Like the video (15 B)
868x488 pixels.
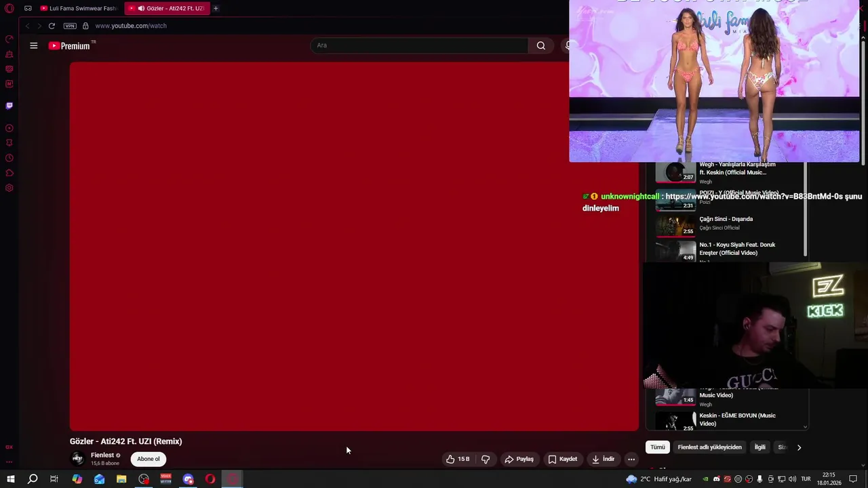tap(458, 459)
